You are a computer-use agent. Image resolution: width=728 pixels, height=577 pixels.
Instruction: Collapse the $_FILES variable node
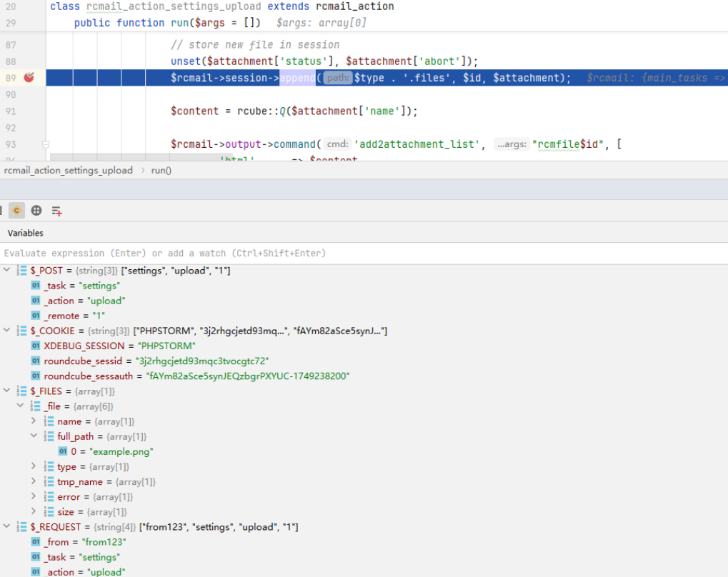pos(6,391)
